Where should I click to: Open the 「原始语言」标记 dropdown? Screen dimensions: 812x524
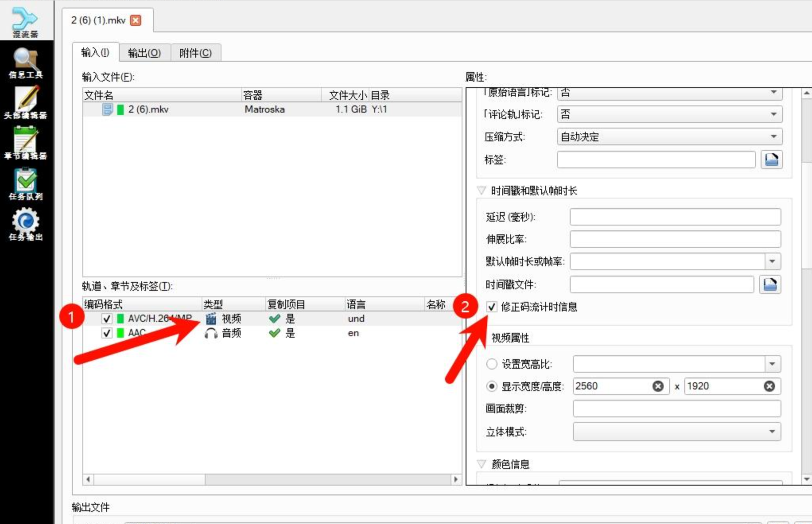tap(670, 93)
